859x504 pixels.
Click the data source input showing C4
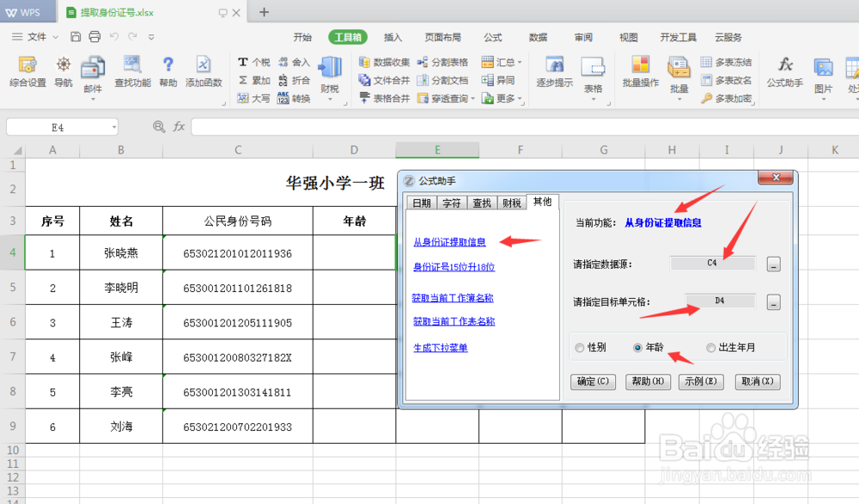(712, 262)
